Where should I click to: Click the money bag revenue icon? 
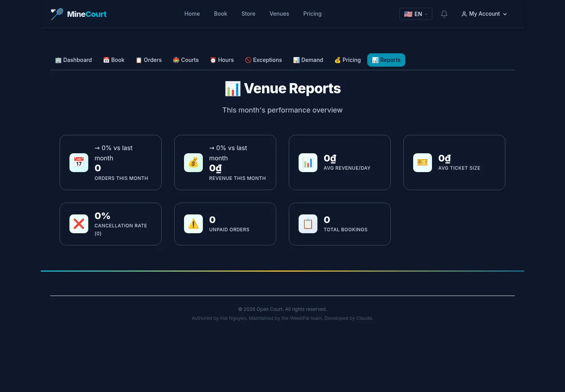point(193,163)
